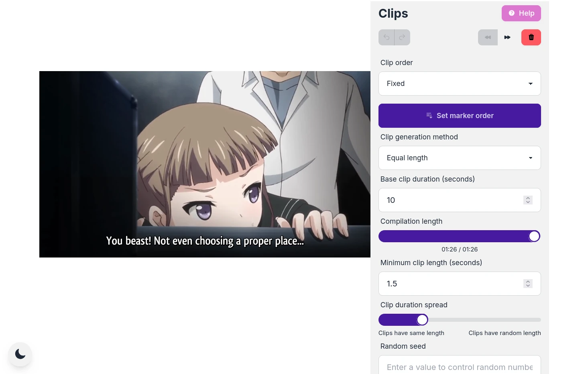This screenshot has height=374, width=588.
Task: Open the Clip order dropdown showing Fixed
Action: [460, 84]
